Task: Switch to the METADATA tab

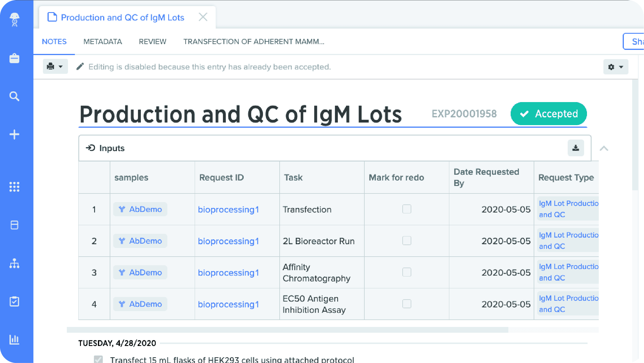Action: pyautogui.click(x=103, y=42)
